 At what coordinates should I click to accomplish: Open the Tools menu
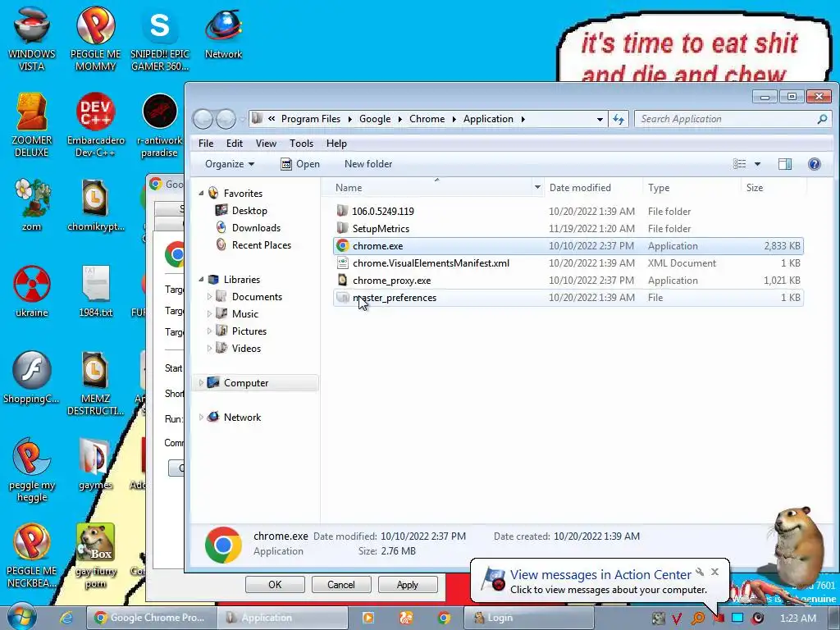(x=301, y=144)
